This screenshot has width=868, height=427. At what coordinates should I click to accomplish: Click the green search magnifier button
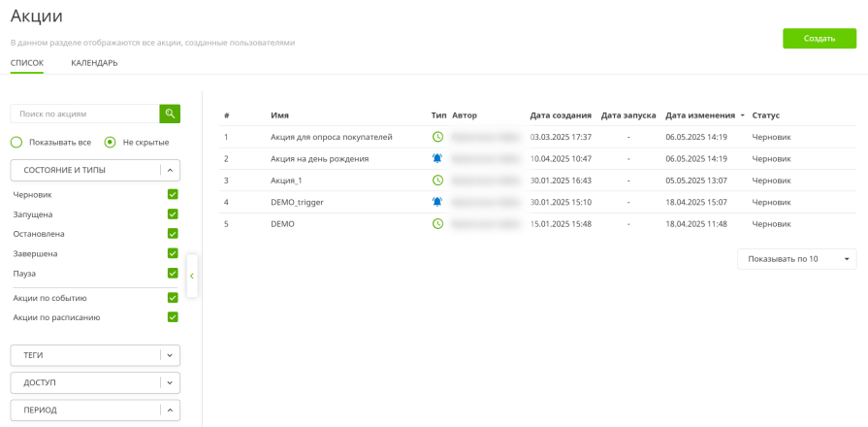pos(170,115)
